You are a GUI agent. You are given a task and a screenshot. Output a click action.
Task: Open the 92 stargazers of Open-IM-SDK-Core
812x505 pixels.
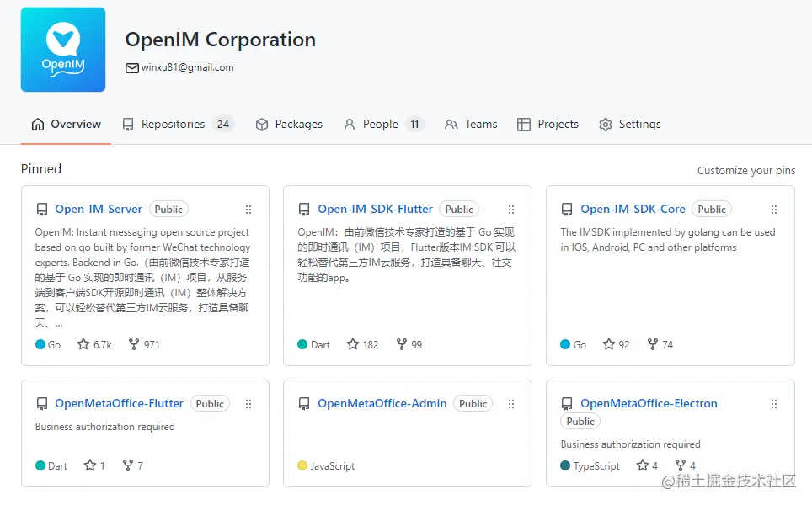(617, 344)
